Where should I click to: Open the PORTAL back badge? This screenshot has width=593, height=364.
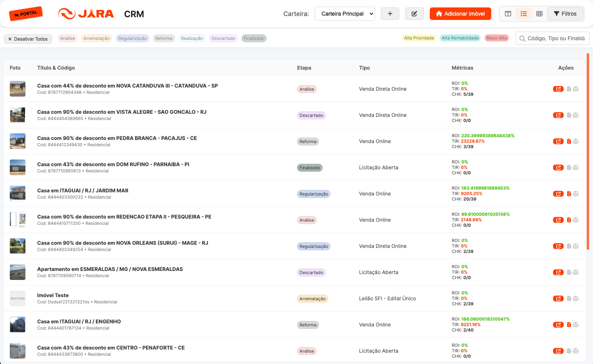pyautogui.click(x=26, y=14)
